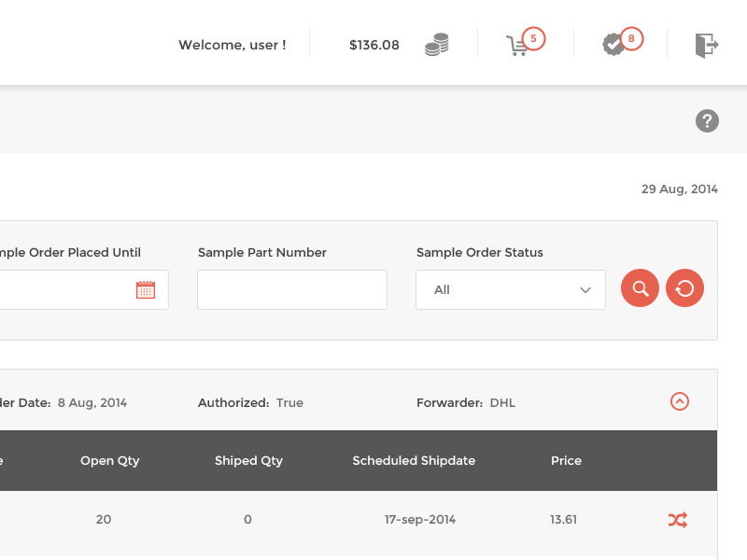Click the shuffle icon on the order row
The height and width of the screenshot is (560, 747).
pyautogui.click(x=677, y=520)
